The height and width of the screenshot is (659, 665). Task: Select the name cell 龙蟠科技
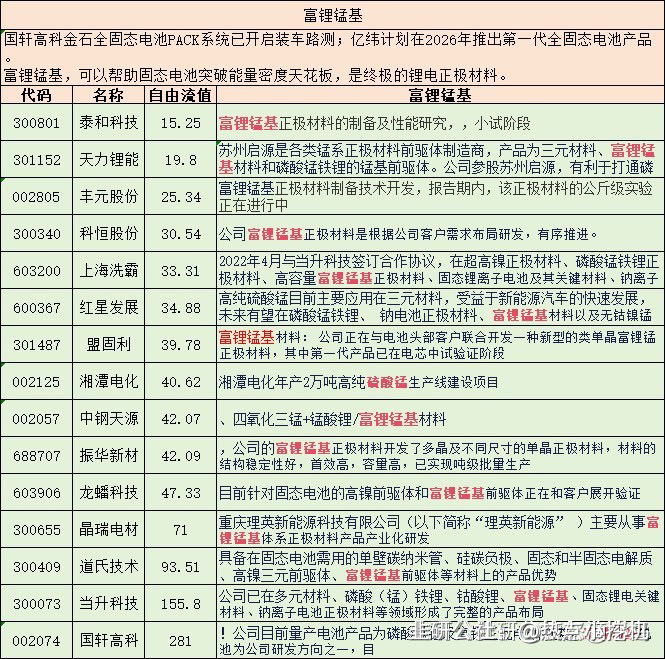[109, 492]
